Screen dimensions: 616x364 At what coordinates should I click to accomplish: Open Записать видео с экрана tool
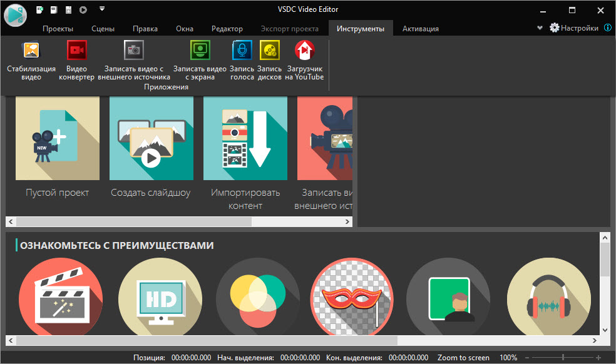click(200, 61)
